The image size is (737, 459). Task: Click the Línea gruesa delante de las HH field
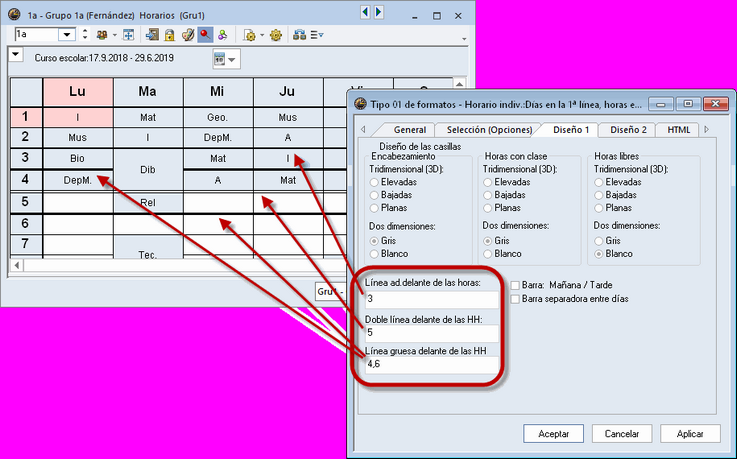pyautogui.click(x=431, y=364)
